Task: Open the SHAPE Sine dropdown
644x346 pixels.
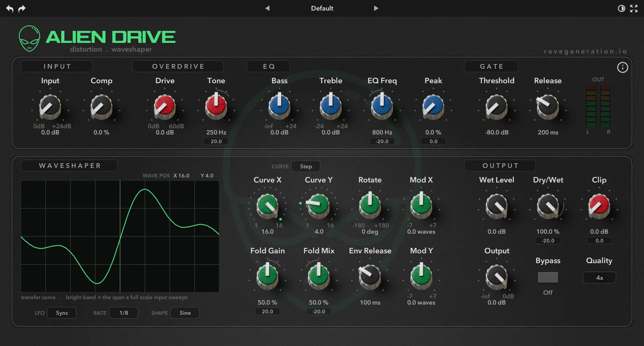Action: pos(185,313)
